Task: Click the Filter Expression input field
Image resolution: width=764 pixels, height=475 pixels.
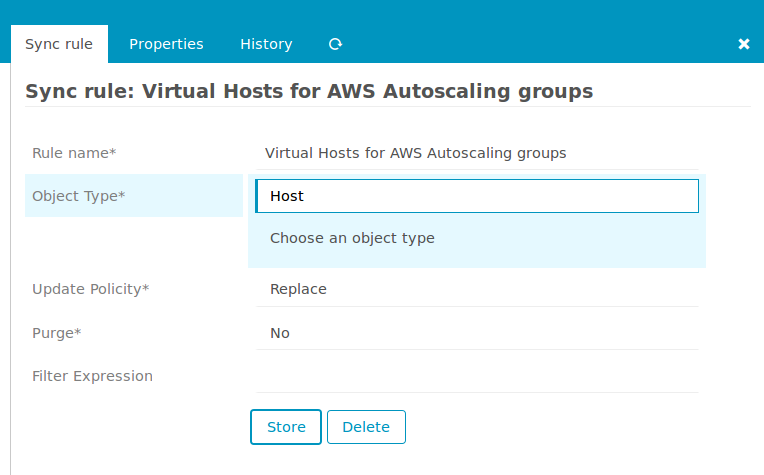Action: click(x=477, y=376)
